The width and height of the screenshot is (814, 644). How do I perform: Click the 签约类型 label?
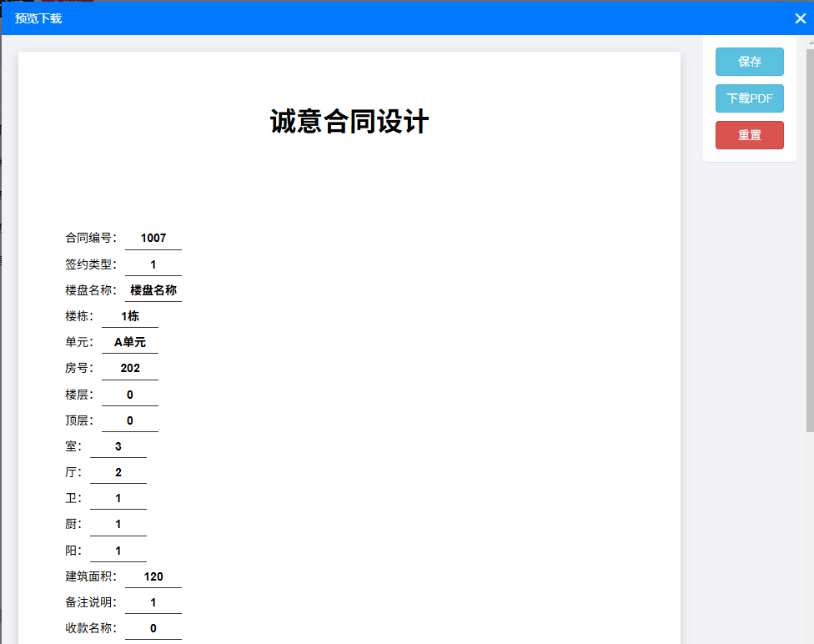[91, 264]
